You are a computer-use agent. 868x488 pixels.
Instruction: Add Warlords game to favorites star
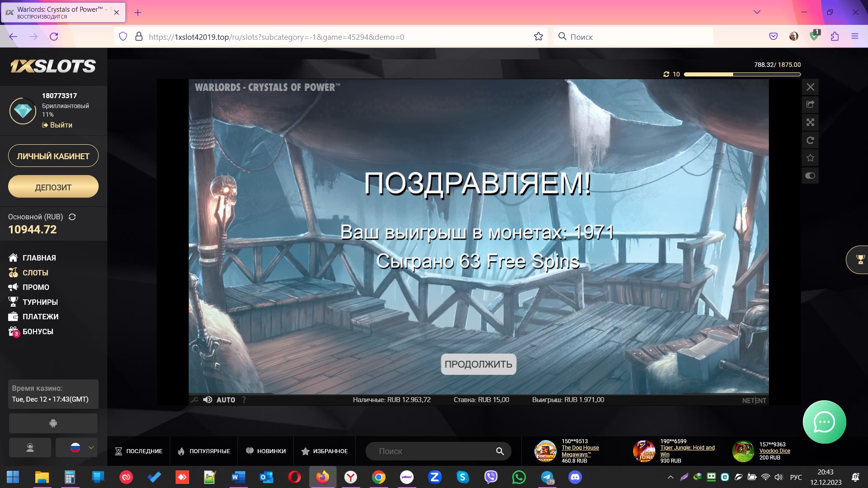point(810,158)
